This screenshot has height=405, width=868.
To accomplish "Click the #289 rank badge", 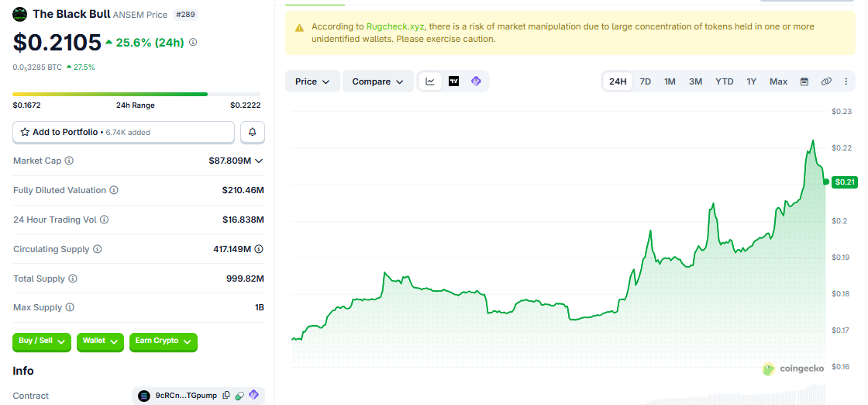I will [185, 15].
